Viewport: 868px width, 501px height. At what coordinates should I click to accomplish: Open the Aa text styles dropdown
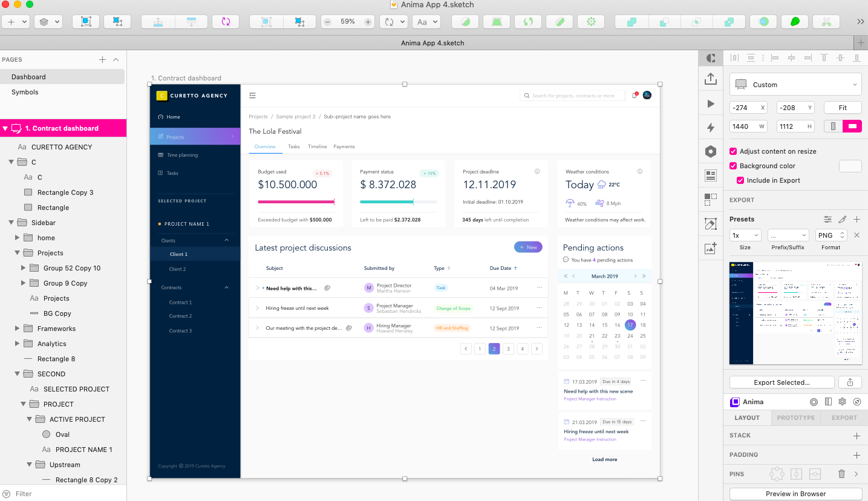426,21
